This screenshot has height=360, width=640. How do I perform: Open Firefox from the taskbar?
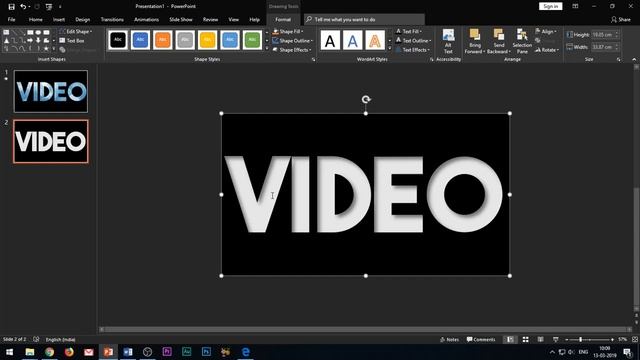click(69, 352)
